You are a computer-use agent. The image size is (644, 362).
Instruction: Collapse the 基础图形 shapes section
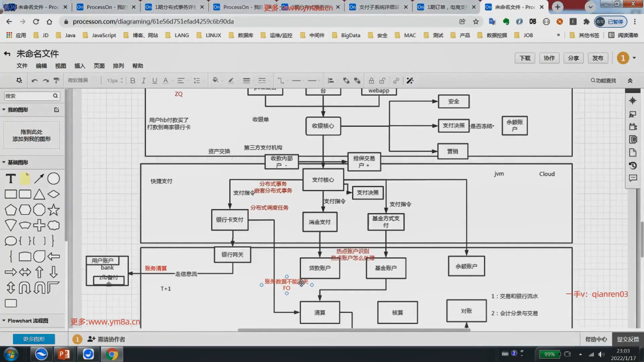click(18, 162)
